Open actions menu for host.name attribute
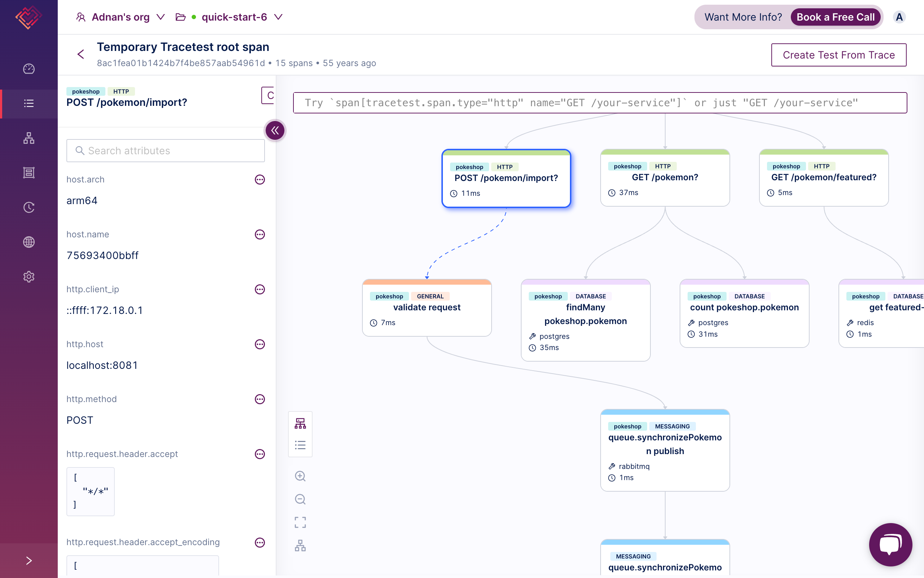 tap(260, 234)
